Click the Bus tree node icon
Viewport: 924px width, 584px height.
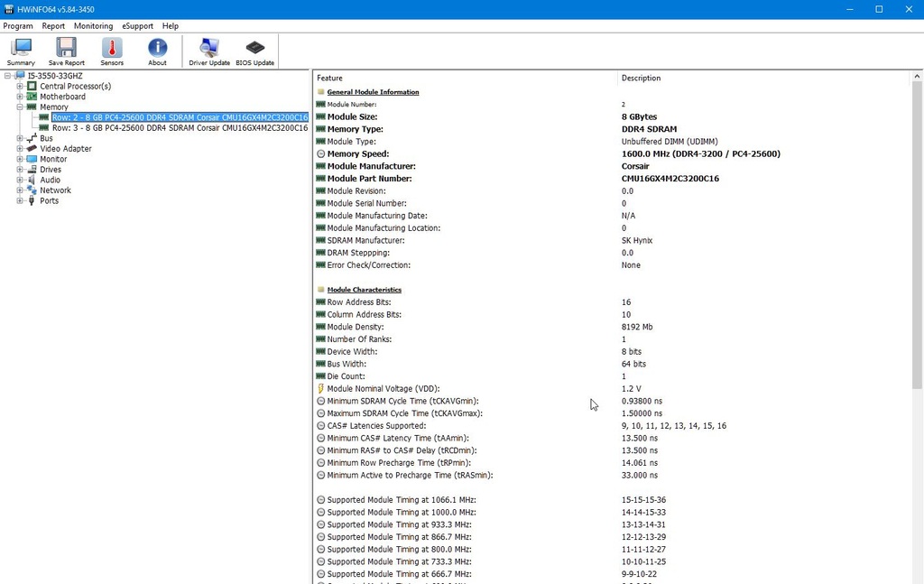point(32,138)
